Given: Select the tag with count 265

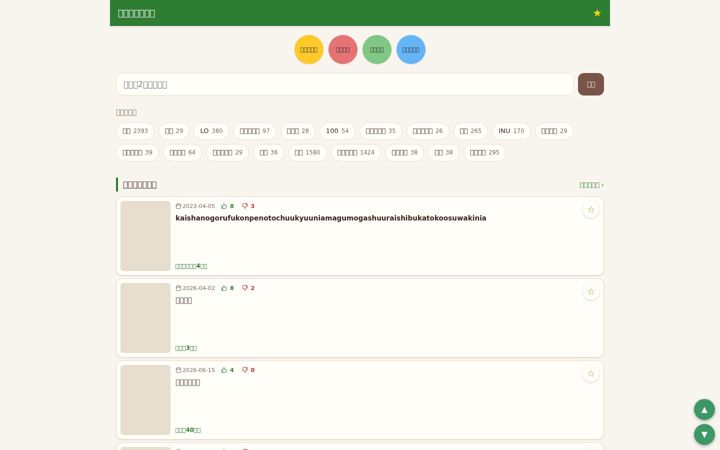Looking at the screenshot, I should (470, 131).
